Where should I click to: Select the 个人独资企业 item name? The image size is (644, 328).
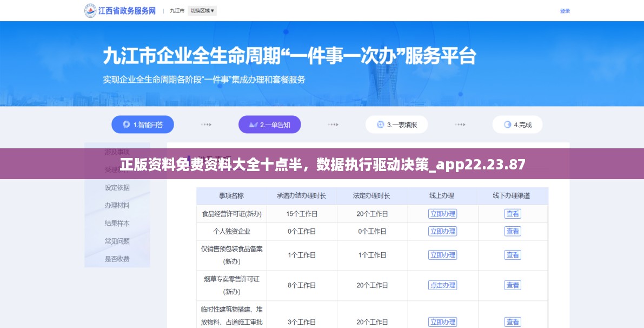pyautogui.click(x=231, y=232)
